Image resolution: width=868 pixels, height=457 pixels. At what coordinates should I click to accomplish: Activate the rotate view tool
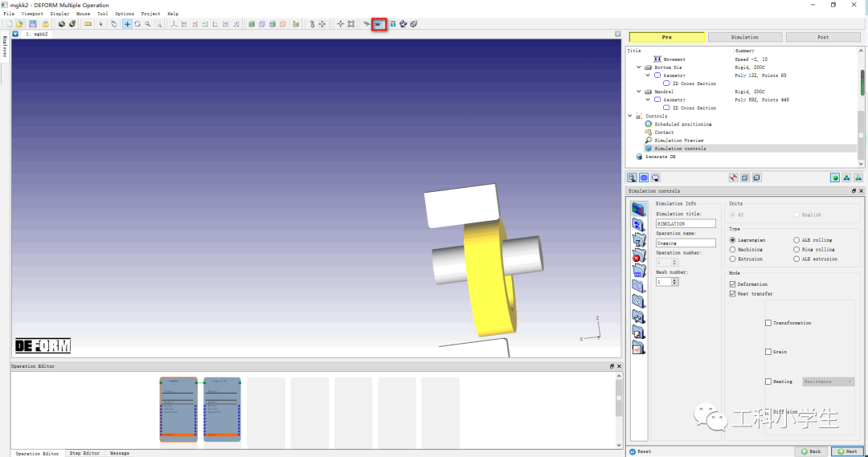[137, 24]
